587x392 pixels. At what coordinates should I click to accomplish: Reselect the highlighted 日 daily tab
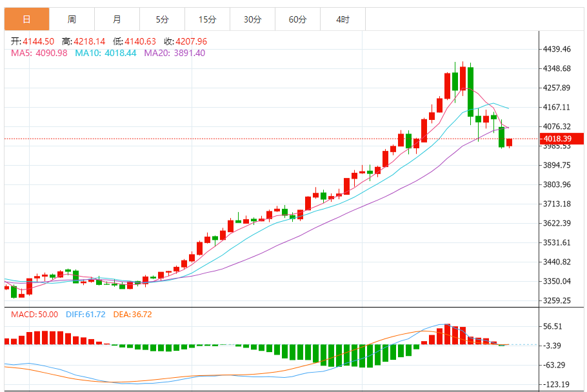pyautogui.click(x=26, y=19)
